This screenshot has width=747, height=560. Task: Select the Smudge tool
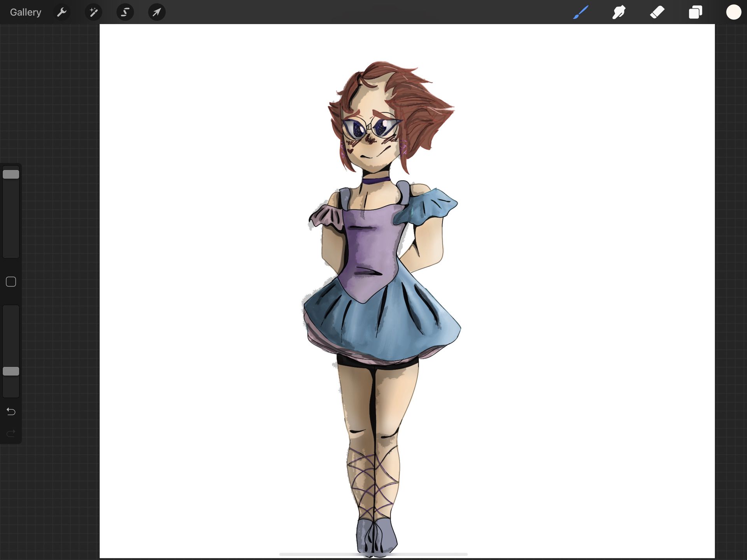[x=619, y=12]
